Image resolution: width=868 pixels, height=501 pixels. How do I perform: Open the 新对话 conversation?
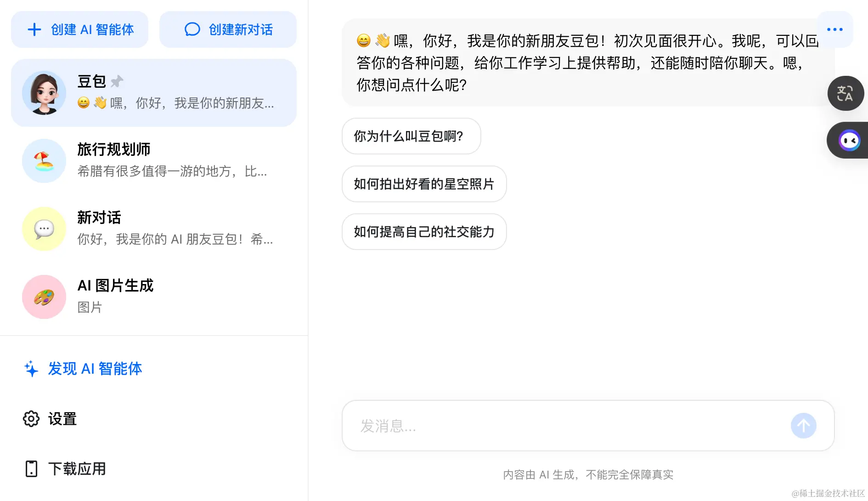click(154, 229)
